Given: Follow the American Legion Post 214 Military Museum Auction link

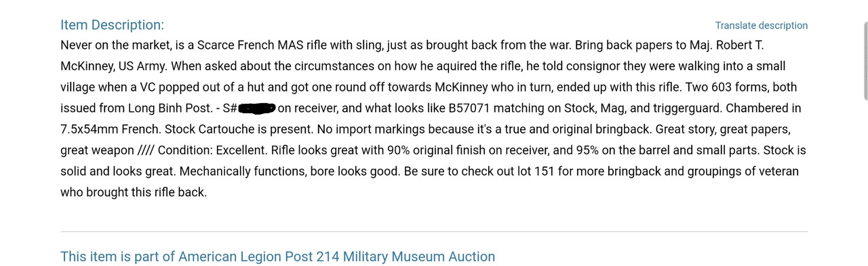Looking at the screenshot, I should point(277,256).
